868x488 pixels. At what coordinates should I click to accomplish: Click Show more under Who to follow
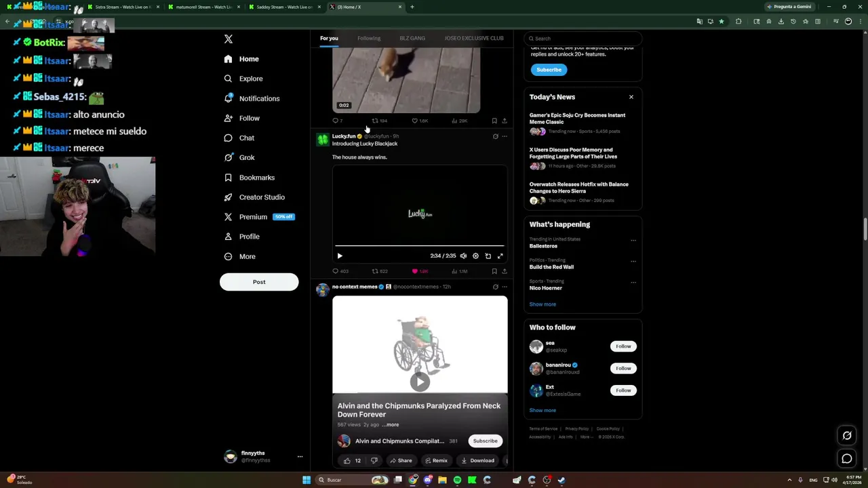tap(542, 410)
